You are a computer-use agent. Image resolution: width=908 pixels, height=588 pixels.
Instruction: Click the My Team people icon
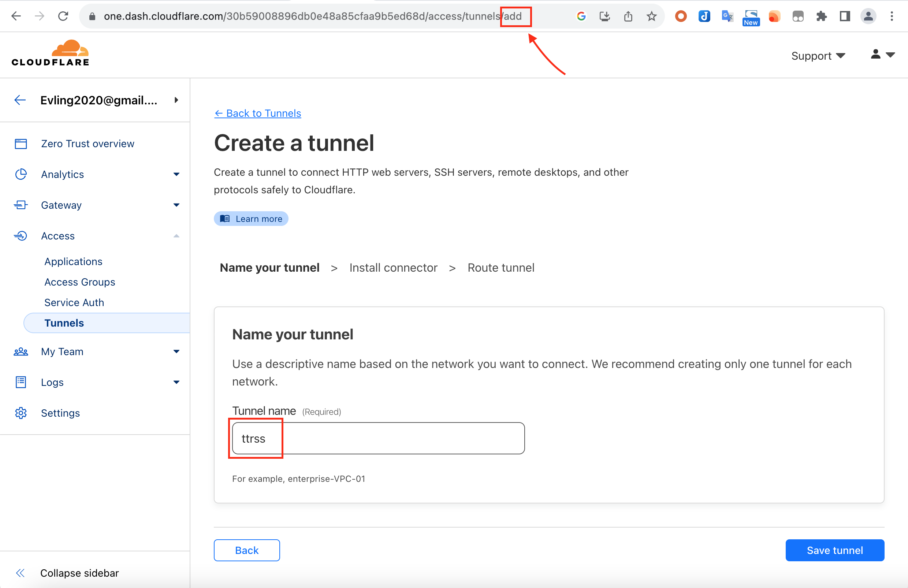tap(21, 351)
